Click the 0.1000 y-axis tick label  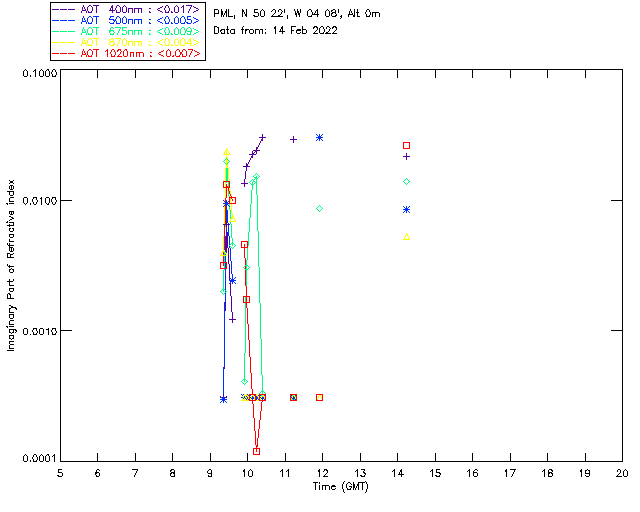pyautogui.click(x=40, y=73)
